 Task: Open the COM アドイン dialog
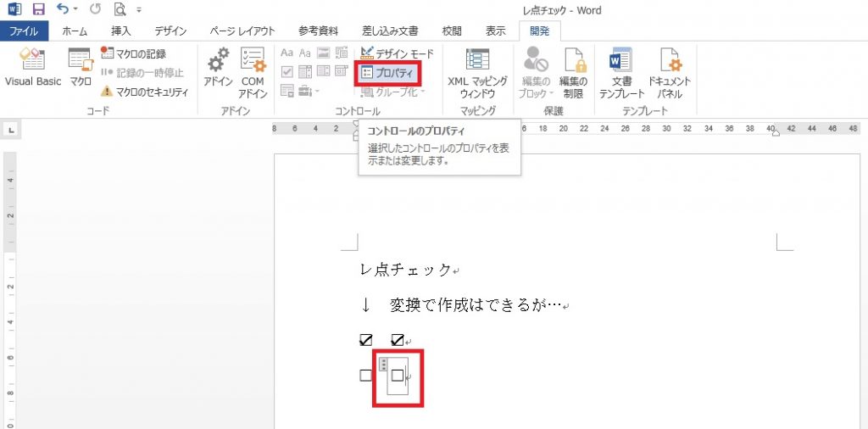point(253,72)
